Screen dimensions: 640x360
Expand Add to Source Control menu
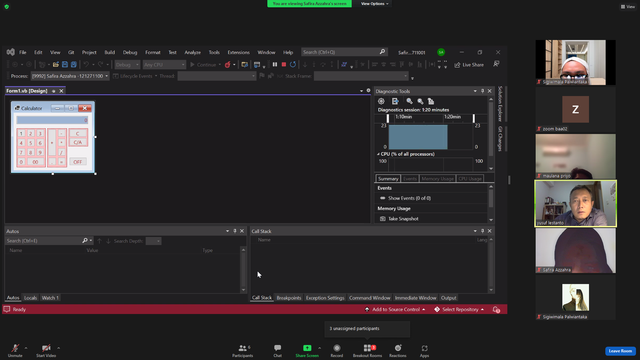[395, 309]
